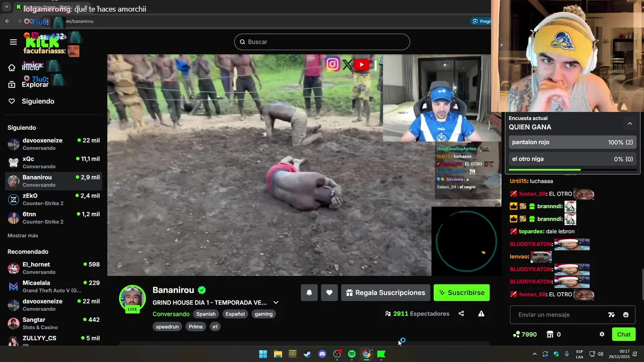Click the browser back arrow
Screen dimensions: 644x362
(x=7, y=21)
